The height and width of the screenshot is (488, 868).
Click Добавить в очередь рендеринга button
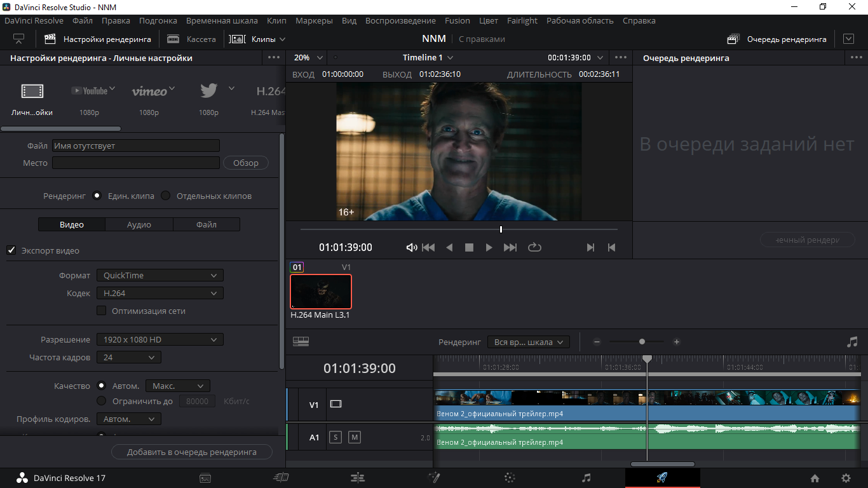(192, 452)
